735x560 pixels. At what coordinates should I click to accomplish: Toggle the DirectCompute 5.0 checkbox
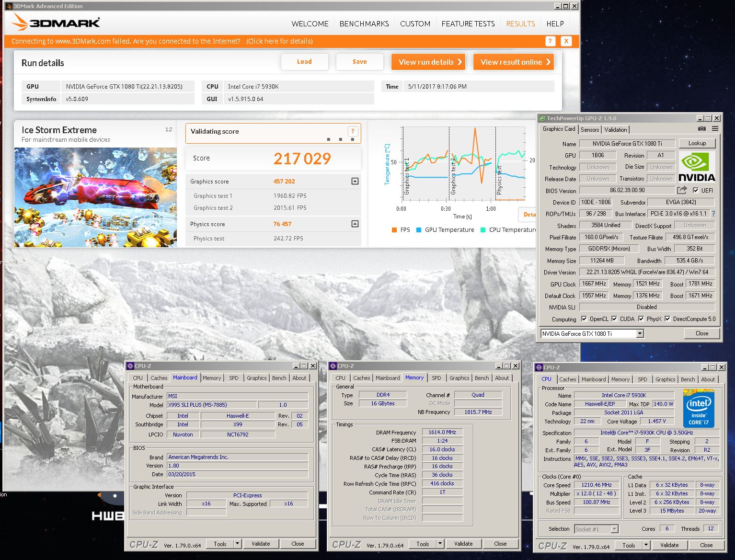[667, 319]
